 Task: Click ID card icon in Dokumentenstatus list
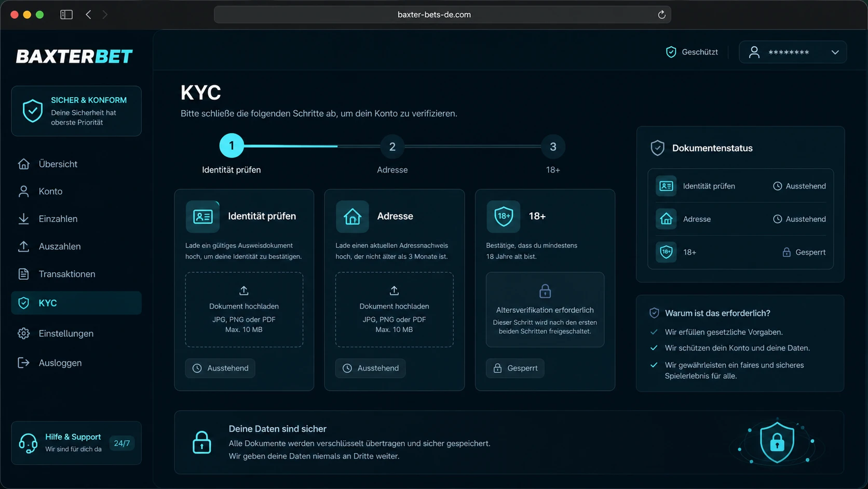[x=666, y=186]
